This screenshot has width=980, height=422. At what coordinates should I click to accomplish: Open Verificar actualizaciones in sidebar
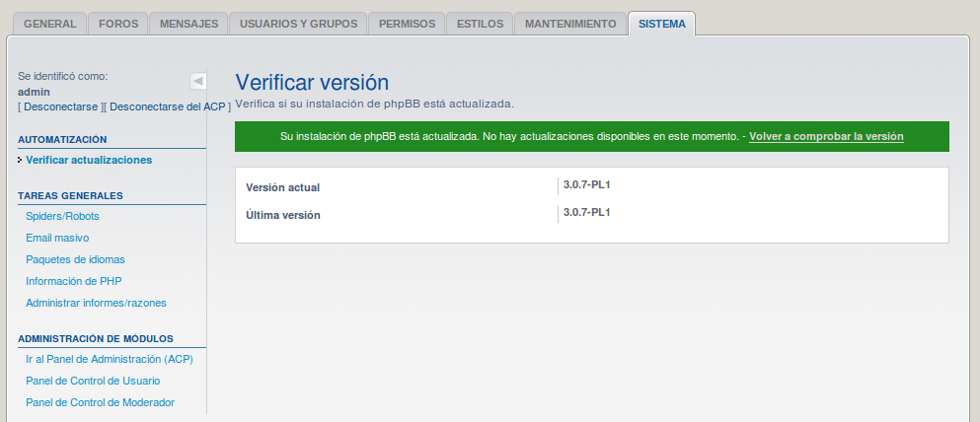pos(89,160)
